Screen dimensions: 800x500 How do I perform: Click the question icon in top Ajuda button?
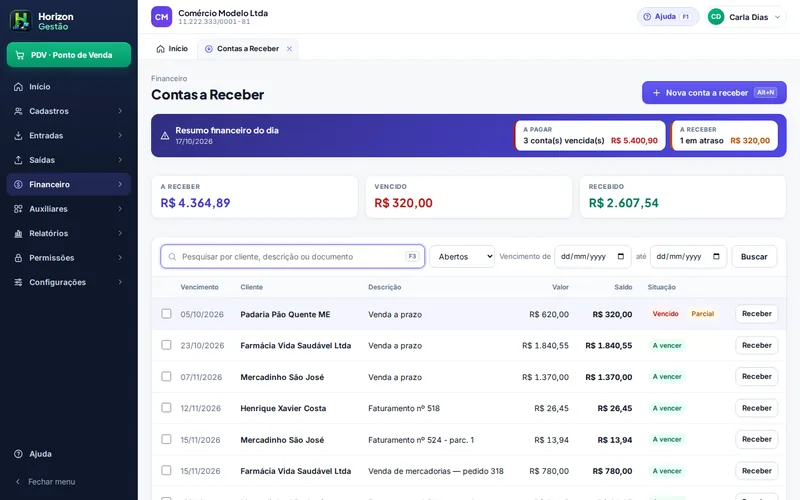click(647, 17)
